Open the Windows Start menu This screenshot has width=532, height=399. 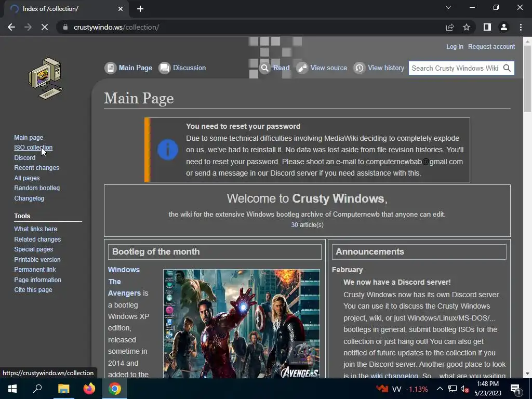[x=12, y=389]
